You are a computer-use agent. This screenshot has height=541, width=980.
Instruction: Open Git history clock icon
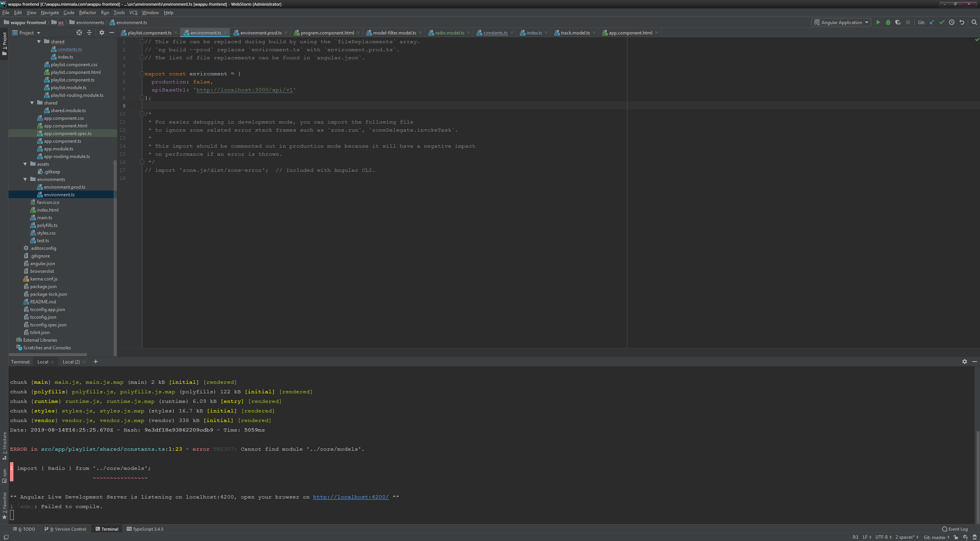pyautogui.click(x=952, y=23)
